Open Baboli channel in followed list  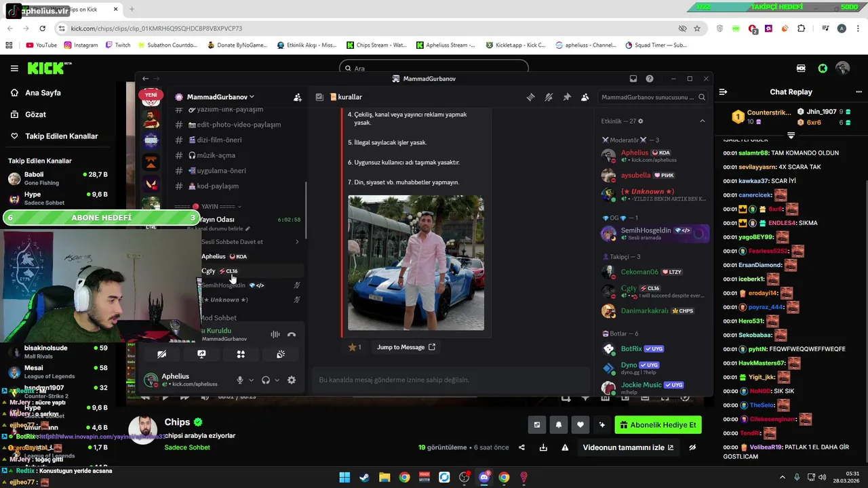tap(58, 179)
